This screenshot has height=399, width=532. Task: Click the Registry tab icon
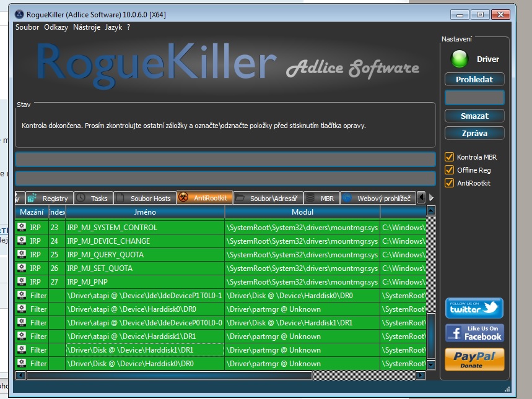click(32, 197)
